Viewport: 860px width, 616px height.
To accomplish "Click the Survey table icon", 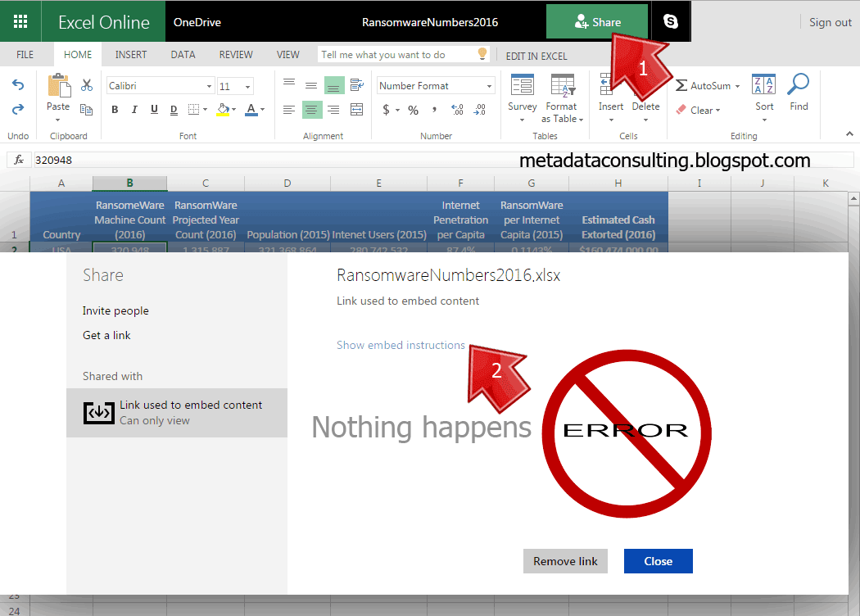I will [x=523, y=85].
